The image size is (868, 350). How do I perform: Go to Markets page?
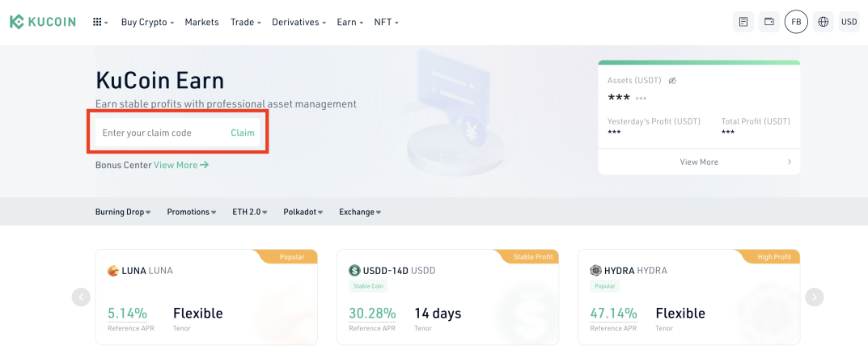[202, 22]
